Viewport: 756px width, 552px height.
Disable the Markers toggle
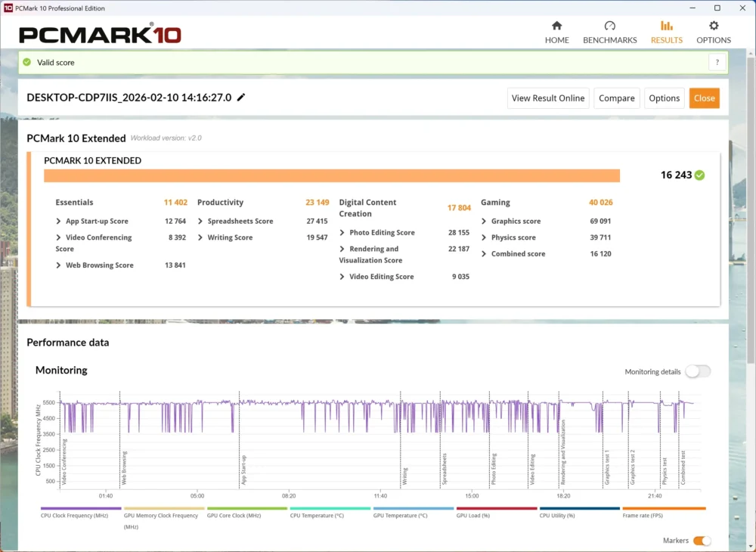tap(702, 541)
